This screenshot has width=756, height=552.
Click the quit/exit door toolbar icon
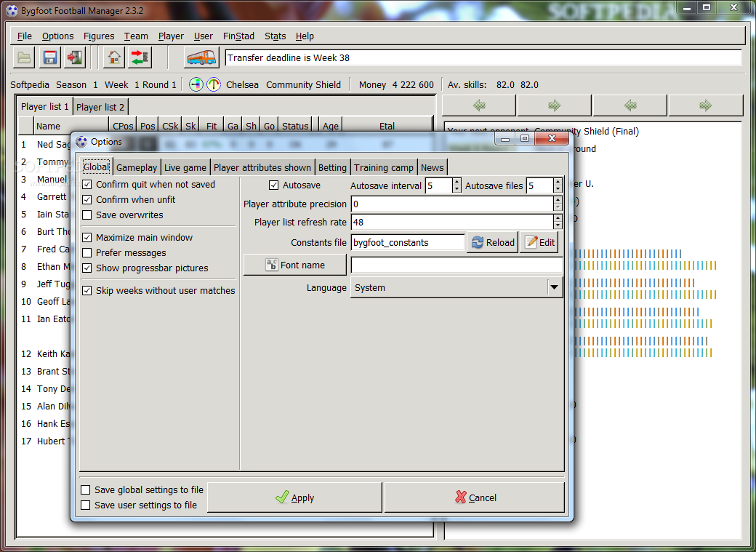click(75, 58)
